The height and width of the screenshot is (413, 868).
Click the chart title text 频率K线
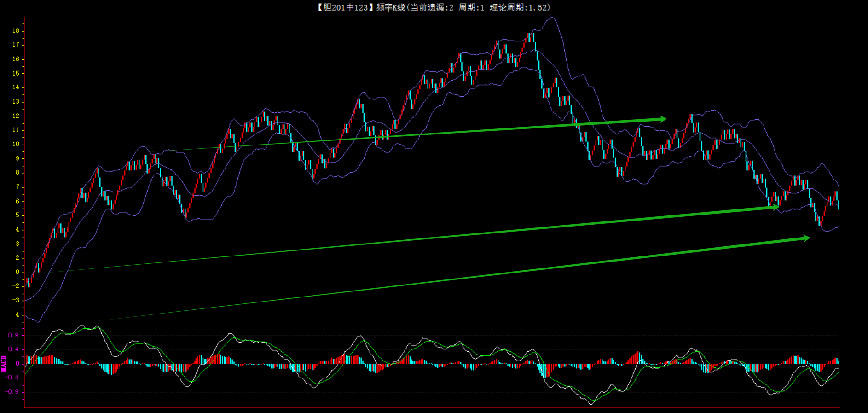pyautogui.click(x=390, y=7)
